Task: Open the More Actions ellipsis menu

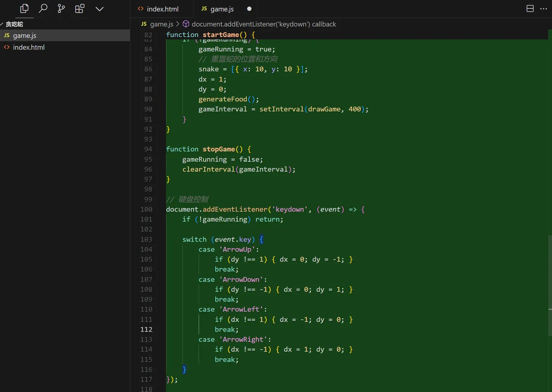Action: pyautogui.click(x=543, y=9)
